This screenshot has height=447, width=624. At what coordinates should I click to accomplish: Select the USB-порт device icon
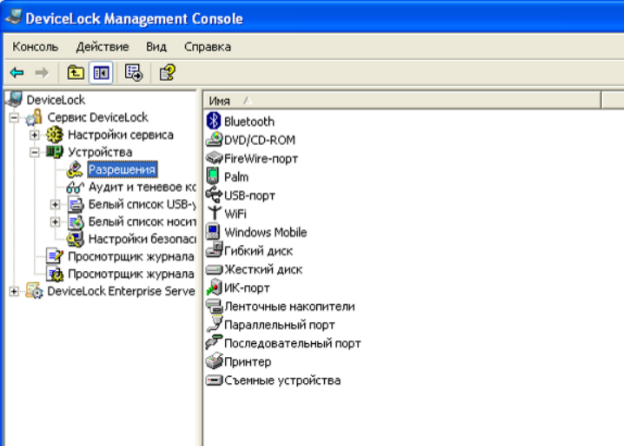(x=213, y=195)
